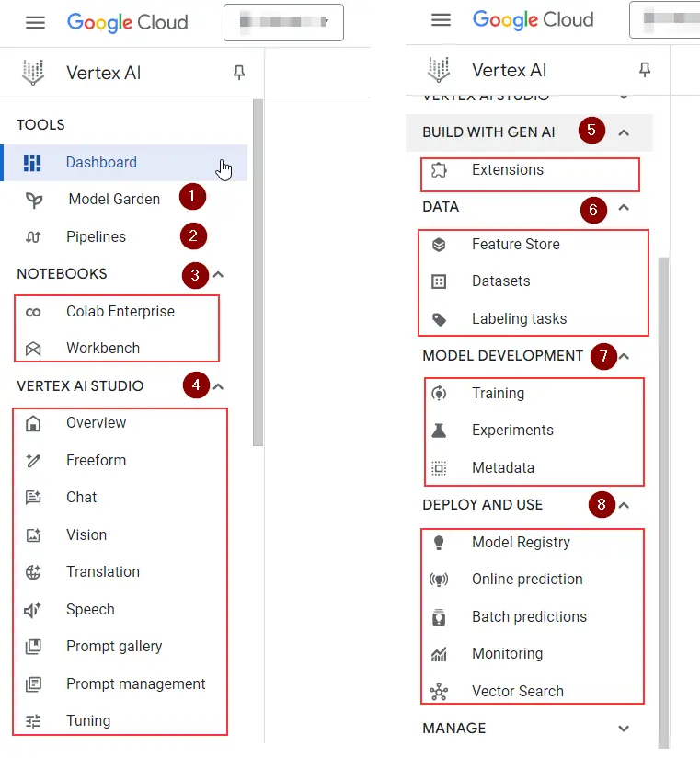Open the left hamburger navigation menu

pos(35,22)
